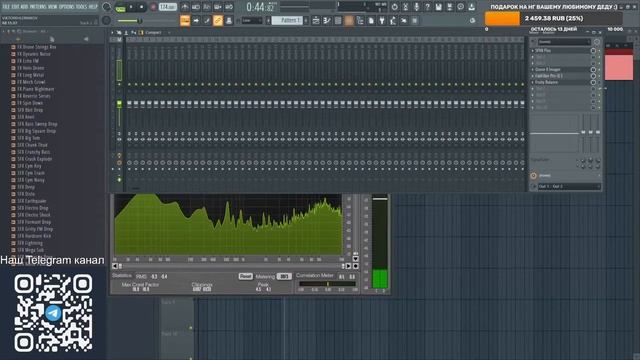Open the Piano roll view icon

click(x=327, y=20)
